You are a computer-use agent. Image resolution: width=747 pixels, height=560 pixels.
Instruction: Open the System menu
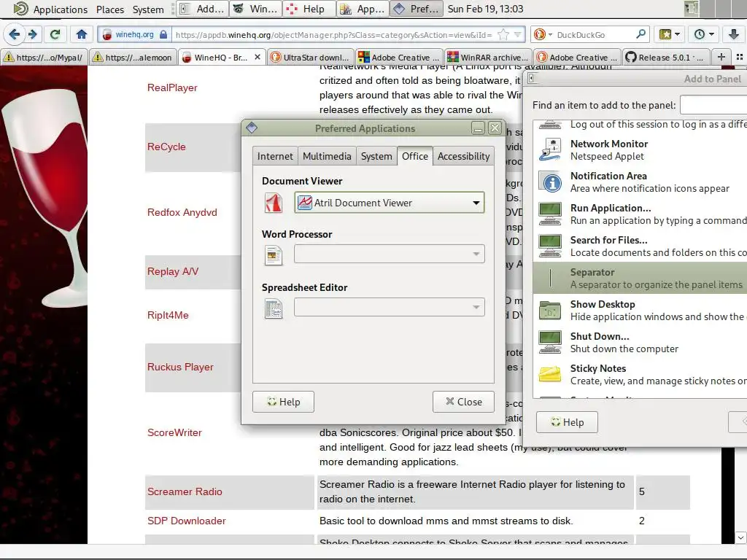(147, 9)
